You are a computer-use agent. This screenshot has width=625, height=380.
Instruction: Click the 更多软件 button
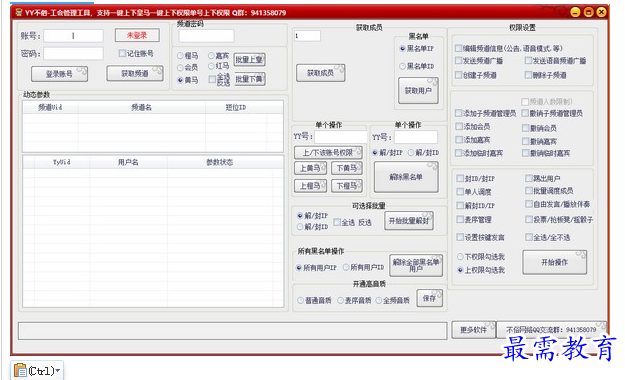[x=474, y=330]
